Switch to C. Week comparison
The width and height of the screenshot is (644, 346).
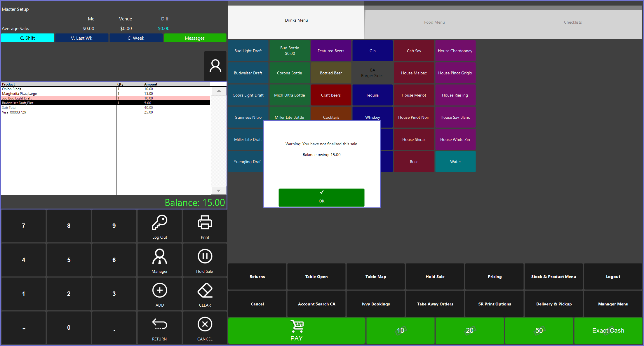click(x=136, y=38)
